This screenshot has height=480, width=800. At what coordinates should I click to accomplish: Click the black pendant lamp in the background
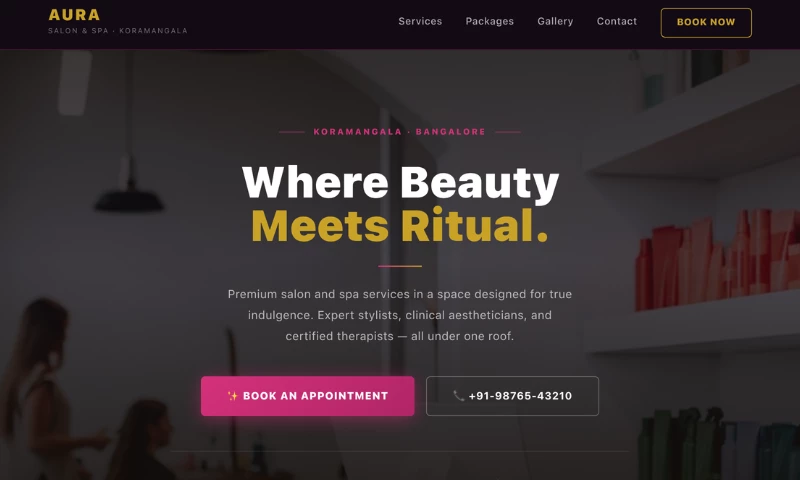pos(129,196)
